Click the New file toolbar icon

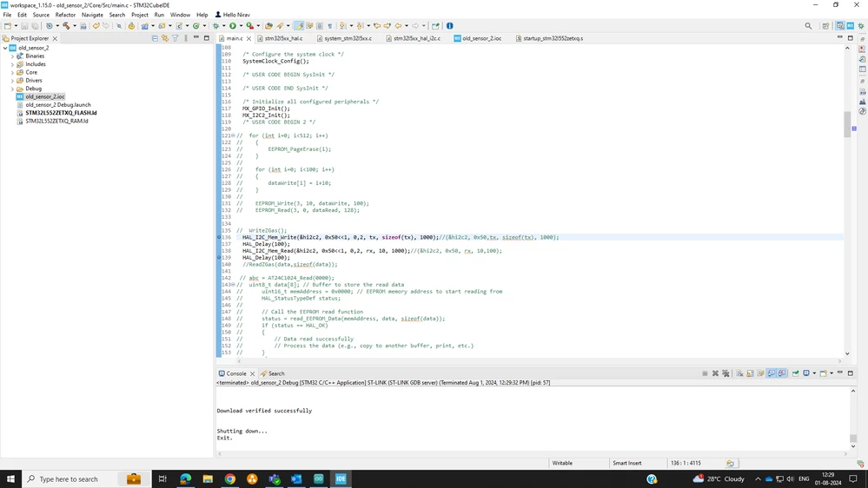[8, 25]
